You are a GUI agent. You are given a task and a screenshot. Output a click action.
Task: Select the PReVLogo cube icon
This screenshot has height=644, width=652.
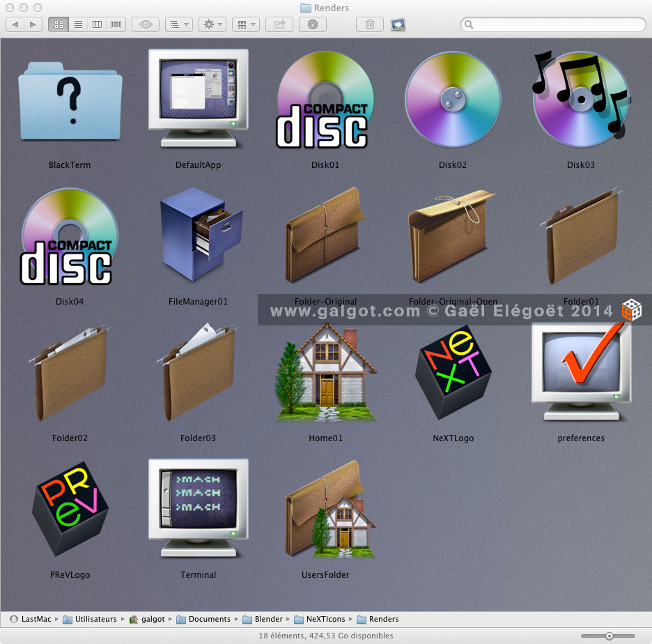point(70,509)
